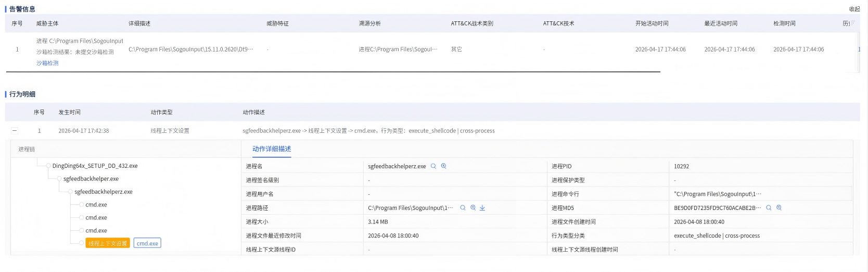The height and width of the screenshot is (272, 868).
Task: Click zoom-in icon next to the 进程MD5 hash
Action: click(779, 208)
